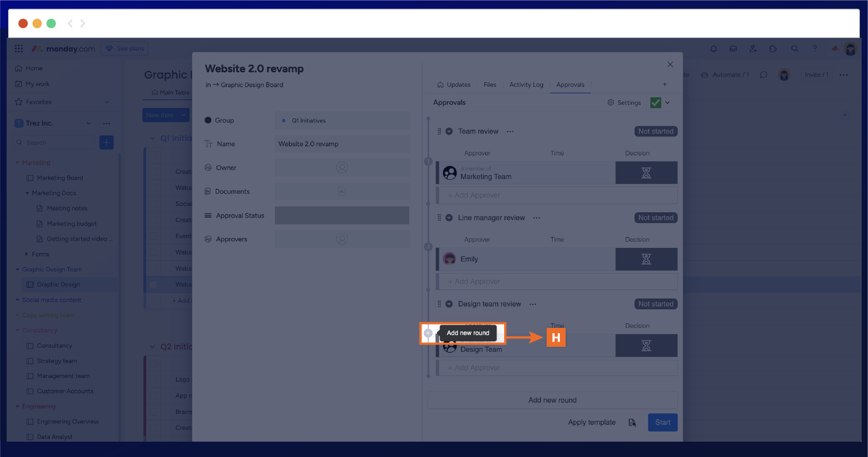
Task: Collapse the Design team review round
Action: 449,304
